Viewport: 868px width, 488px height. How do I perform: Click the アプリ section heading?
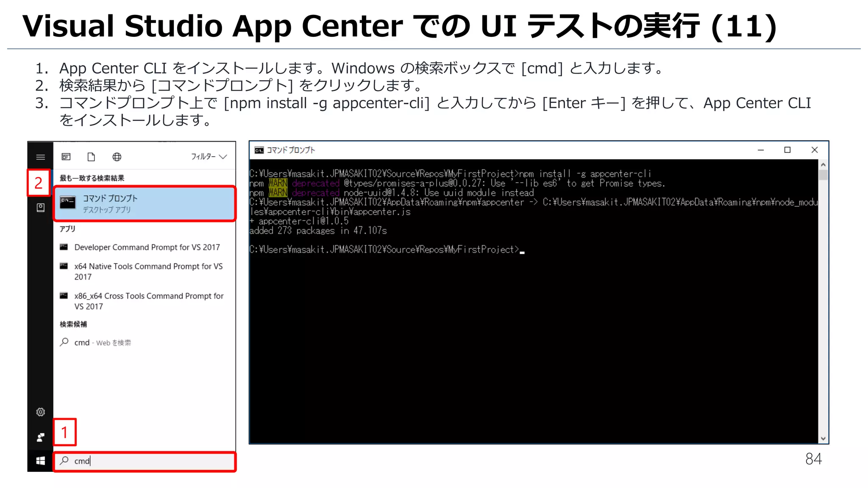(67, 229)
